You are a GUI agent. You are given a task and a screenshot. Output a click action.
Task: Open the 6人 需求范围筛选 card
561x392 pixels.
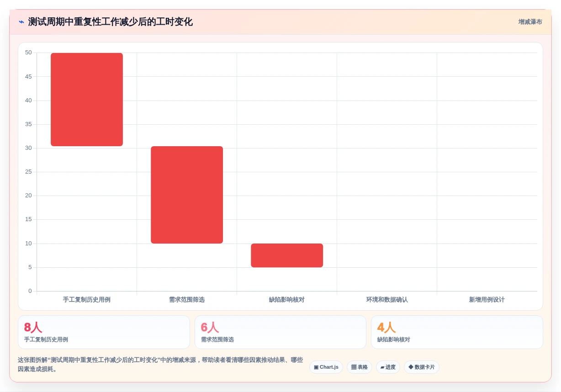click(280, 332)
